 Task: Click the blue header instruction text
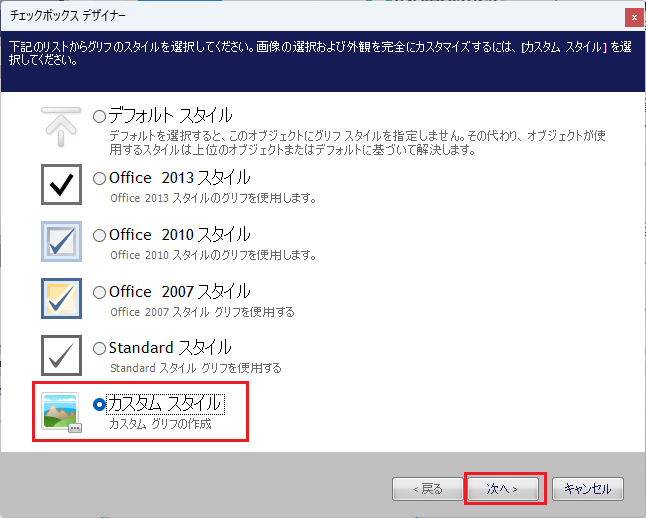pos(320,54)
